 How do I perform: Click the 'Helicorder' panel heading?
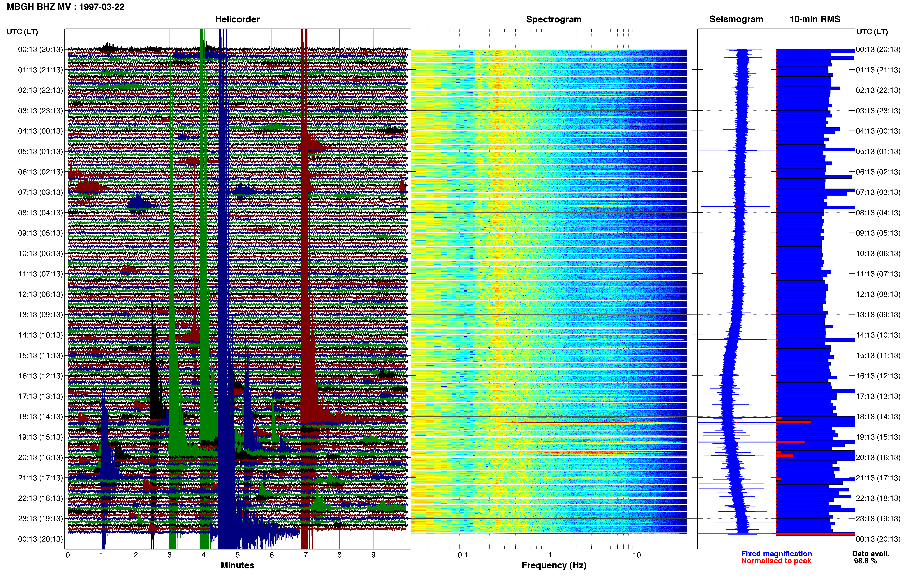pos(237,19)
